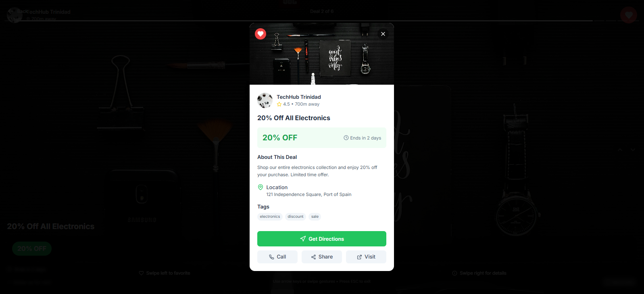
Task: Toggle the red heart favorite on deal image
Action: point(261,34)
